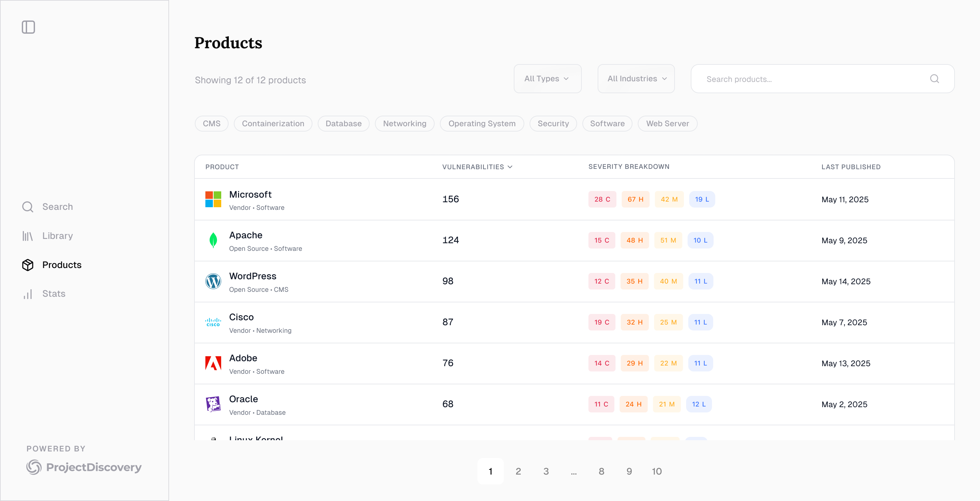The image size is (980, 501).
Task: Click the Adobe logo icon
Action: (213, 363)
